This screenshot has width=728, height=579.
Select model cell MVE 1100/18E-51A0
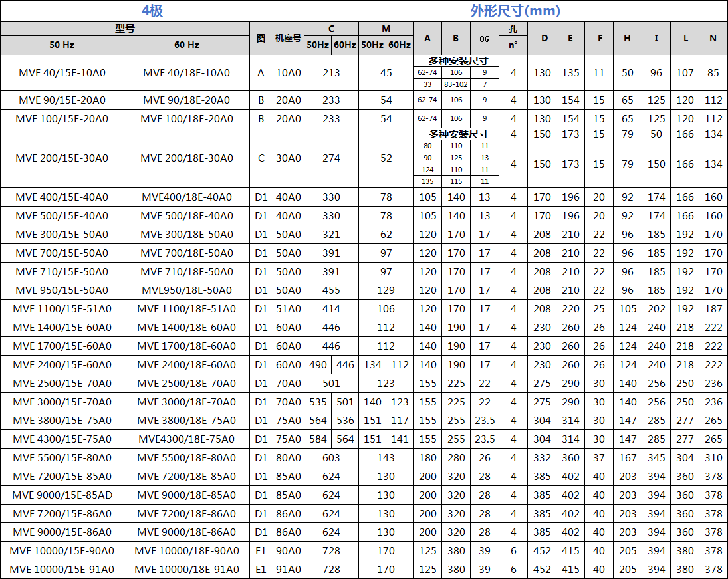(186, 309)
